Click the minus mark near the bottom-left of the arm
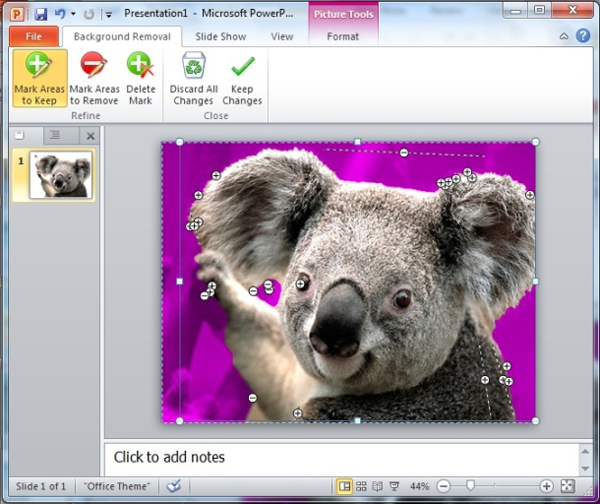Image resolution: width=600 pixels, height=504 pixels. (x=252, y=398)
